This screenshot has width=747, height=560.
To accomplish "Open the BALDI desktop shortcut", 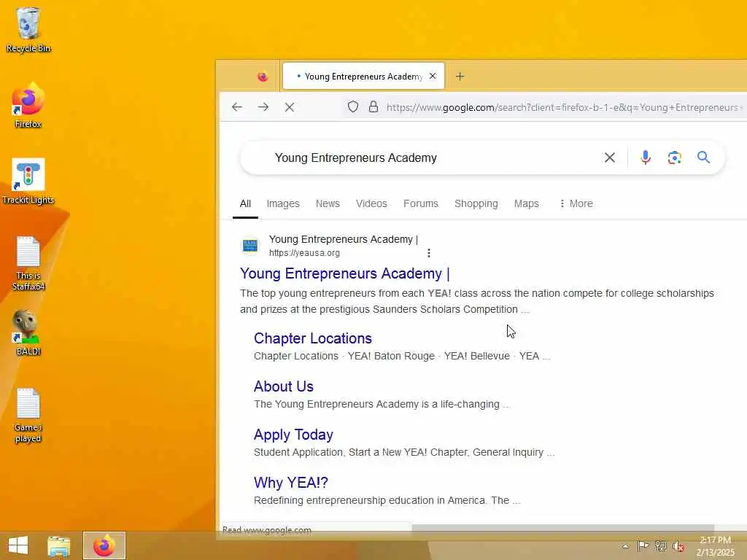I will pos(28,332).
